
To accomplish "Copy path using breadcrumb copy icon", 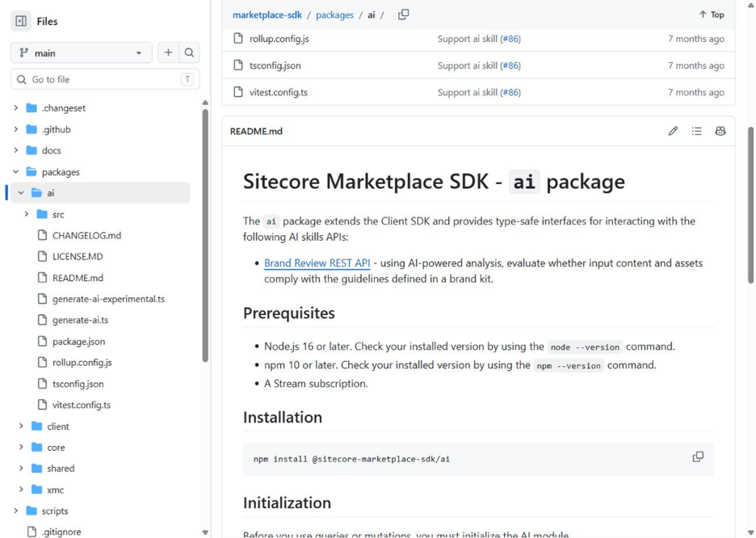I will [404, 15].
